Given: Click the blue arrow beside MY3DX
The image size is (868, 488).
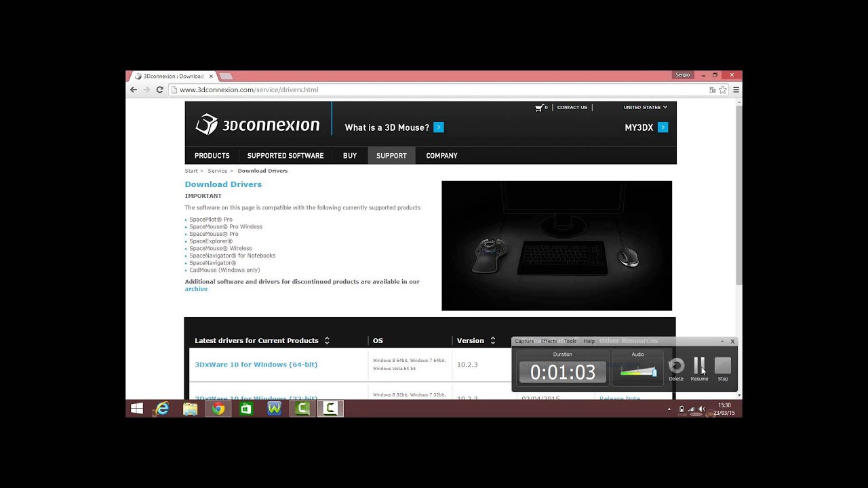Looking at the screenshot, I should click(x=663, y=127).
